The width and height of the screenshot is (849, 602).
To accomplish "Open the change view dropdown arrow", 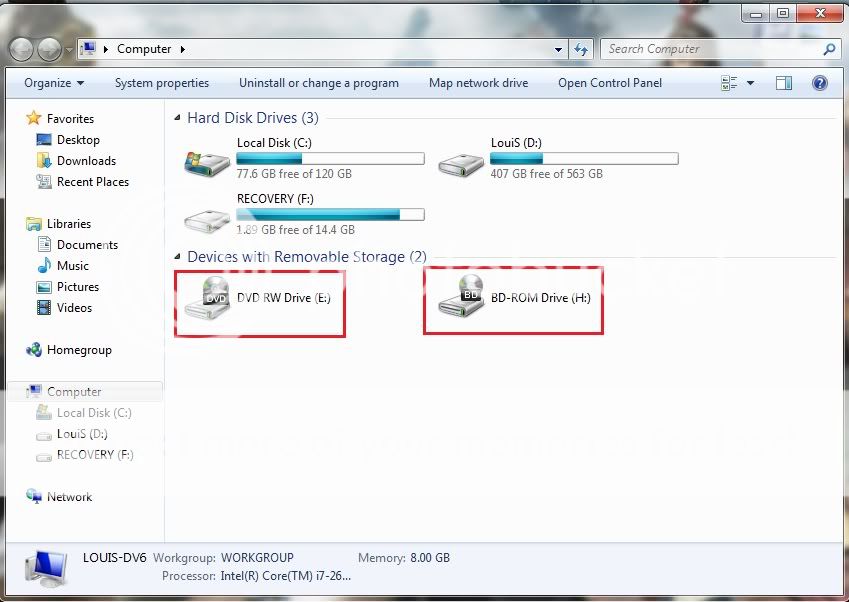I will pos(751,83).
